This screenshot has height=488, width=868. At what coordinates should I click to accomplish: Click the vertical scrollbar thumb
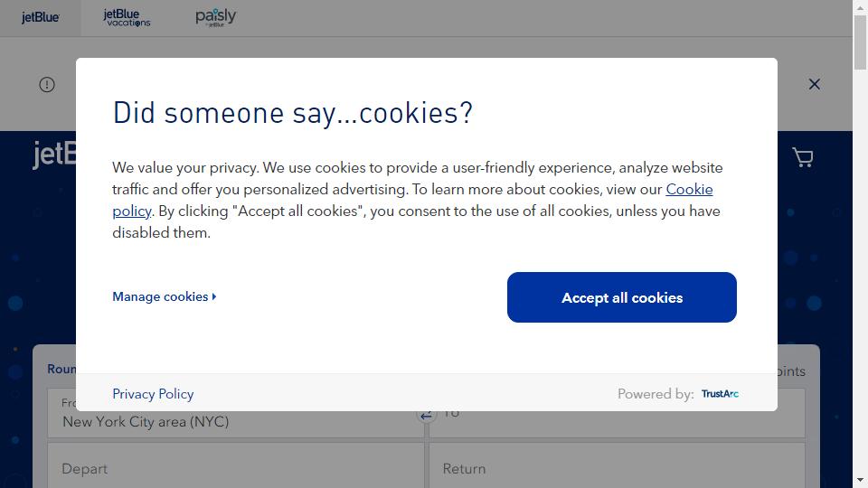coord(860,42)
